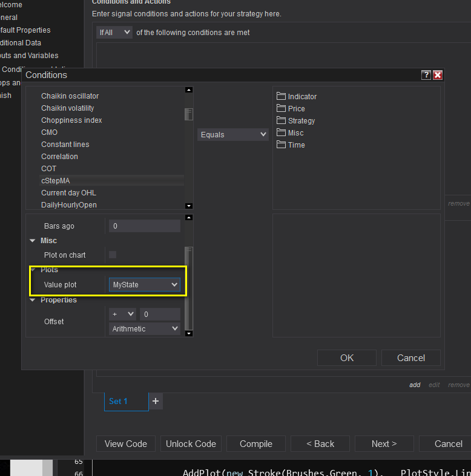This screenshot has width=471, height=476.
Task: Open Inputs and Variables in the sidebar
Action: tap(29, 56)
